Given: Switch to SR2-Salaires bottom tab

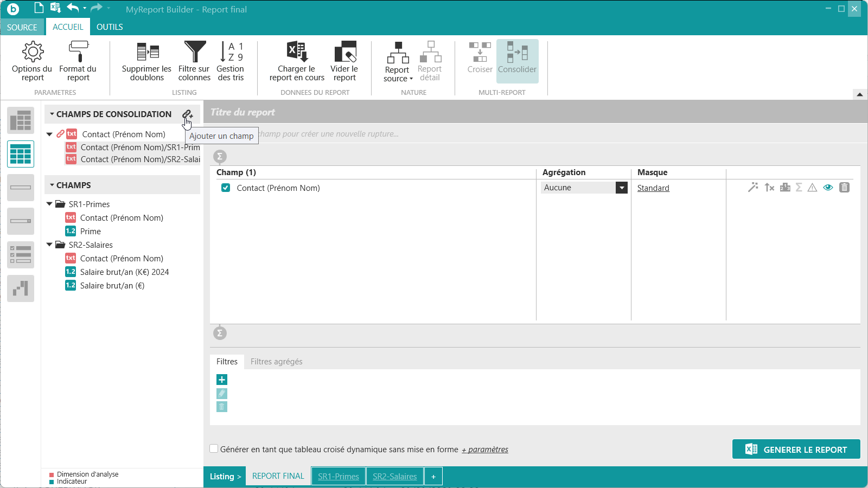Looking at the screenshot, I should click(x=394, y=477).
